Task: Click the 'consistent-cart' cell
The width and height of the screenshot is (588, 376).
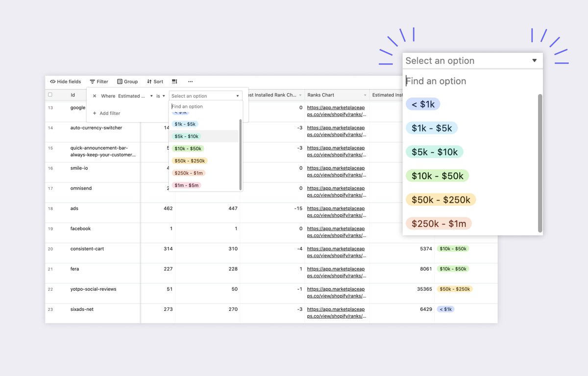Action: [x=87, y=249]
